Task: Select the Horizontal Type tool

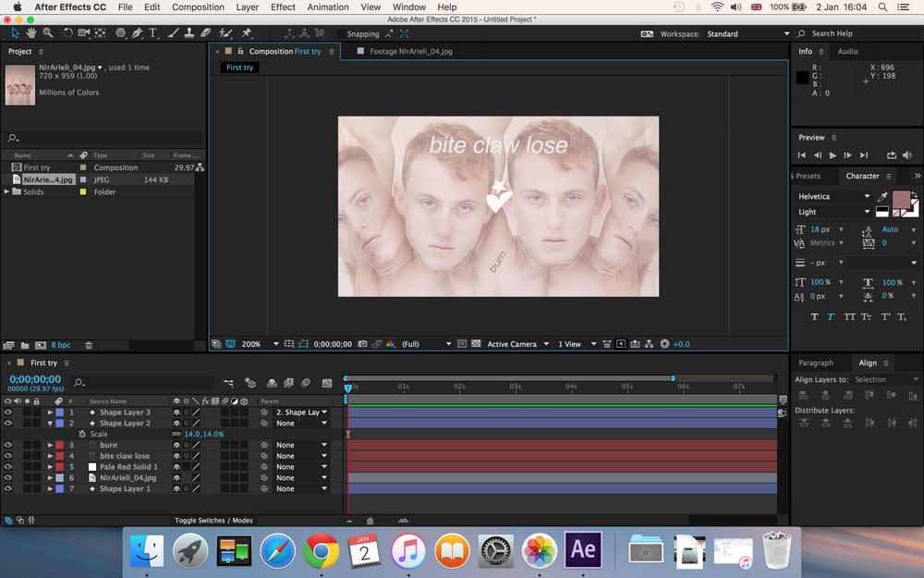Action: point(152,32)
